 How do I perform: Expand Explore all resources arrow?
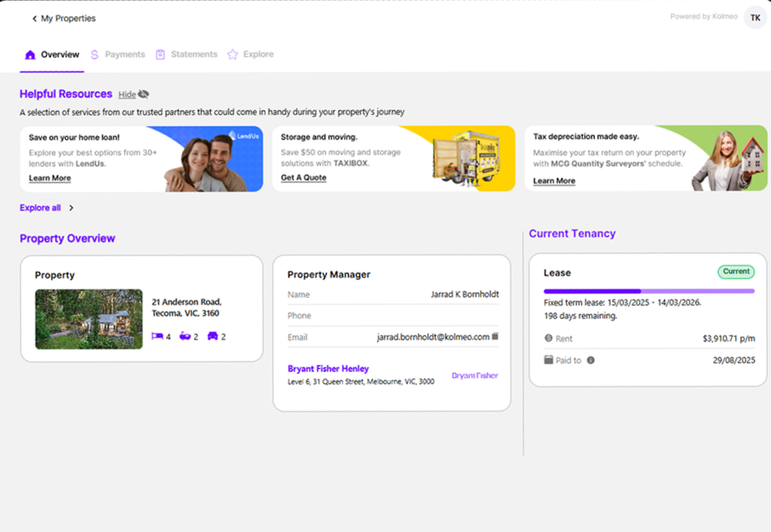coord(71,208)
